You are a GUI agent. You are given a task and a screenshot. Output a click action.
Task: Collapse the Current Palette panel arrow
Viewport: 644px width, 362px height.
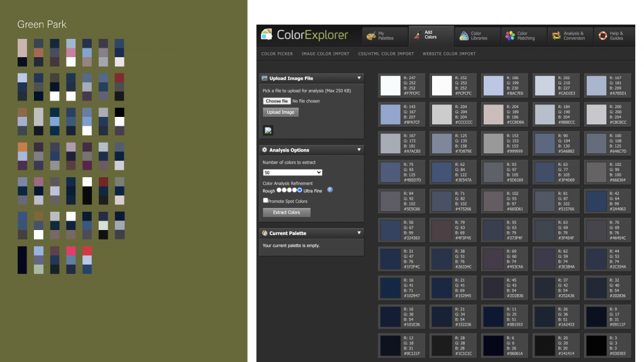pos(359,233)
